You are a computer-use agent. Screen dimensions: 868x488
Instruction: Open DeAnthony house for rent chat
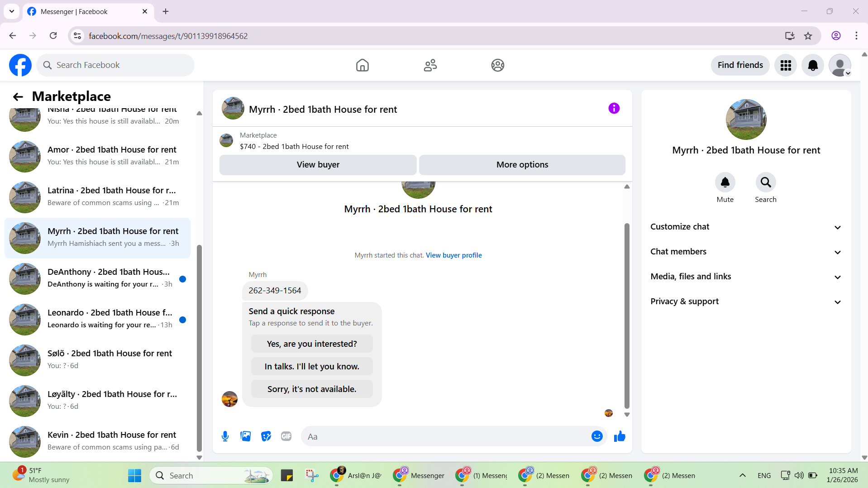(x=97, y=278)
